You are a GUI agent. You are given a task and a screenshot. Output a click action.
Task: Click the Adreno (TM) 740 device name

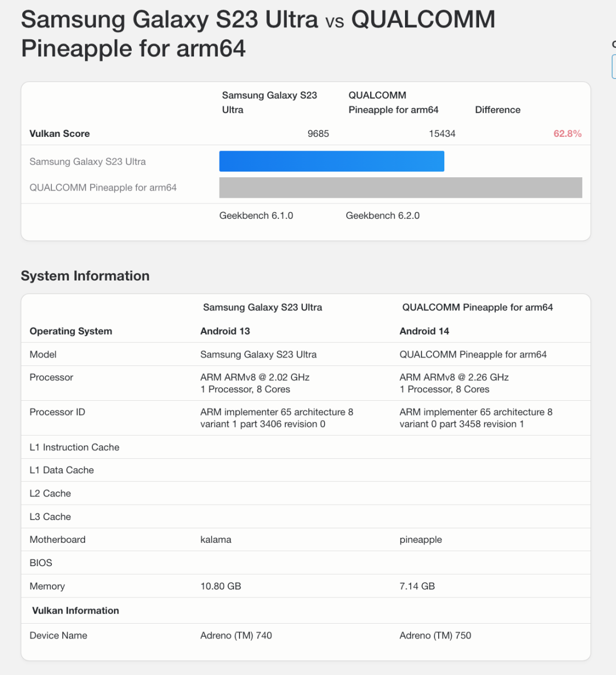point(236,635)
